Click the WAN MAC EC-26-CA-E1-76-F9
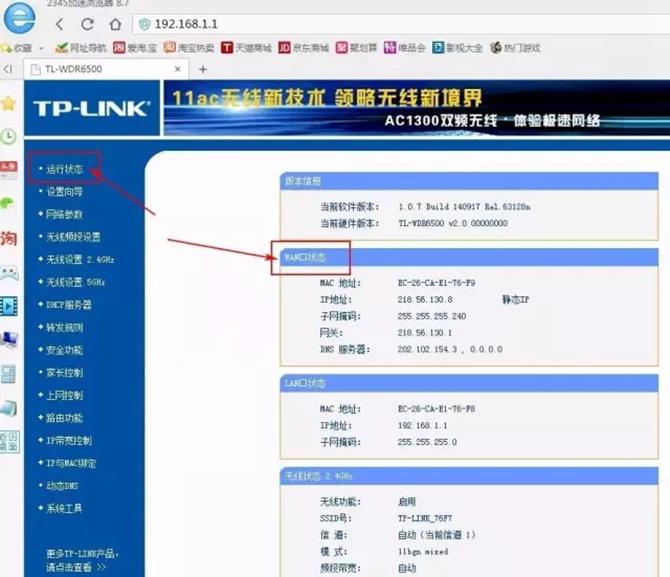 (436, 283)
